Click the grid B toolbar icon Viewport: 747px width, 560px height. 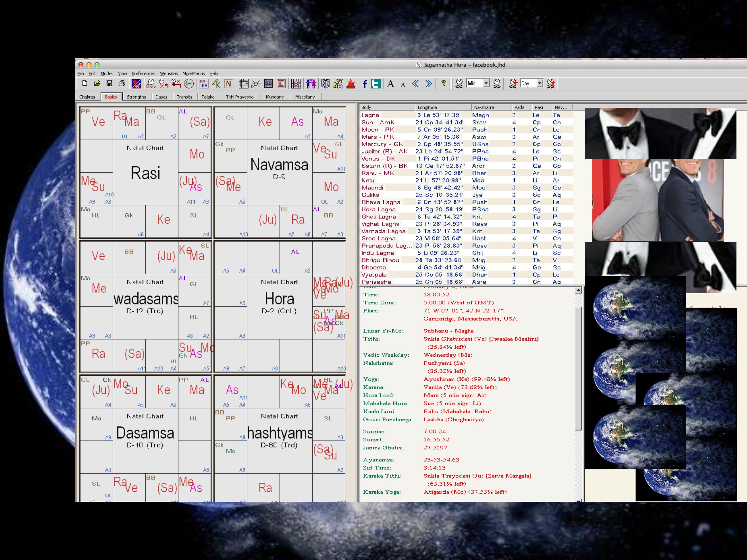pyautogui.click(x=296, y=83)
